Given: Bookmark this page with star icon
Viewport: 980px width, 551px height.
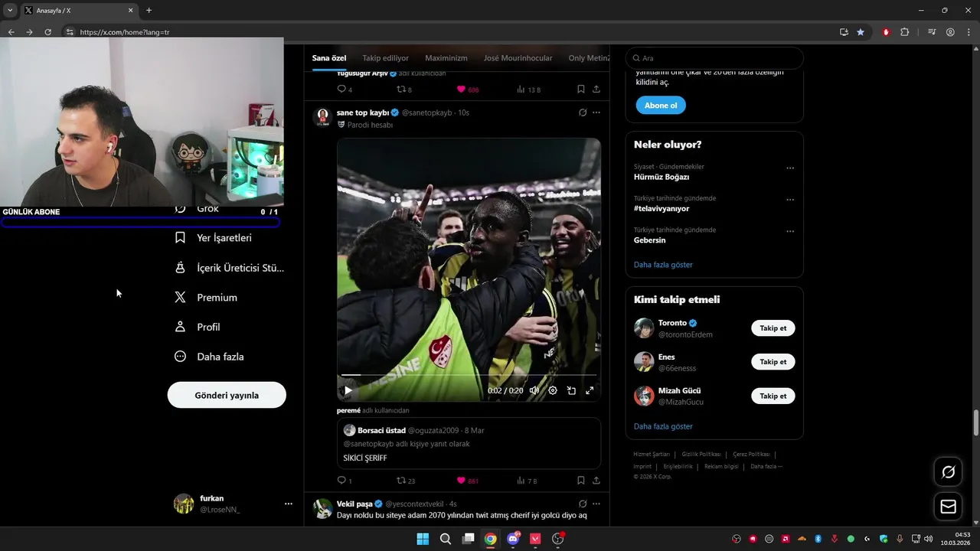Looking at the screenshot, I should tap(861, 32).
